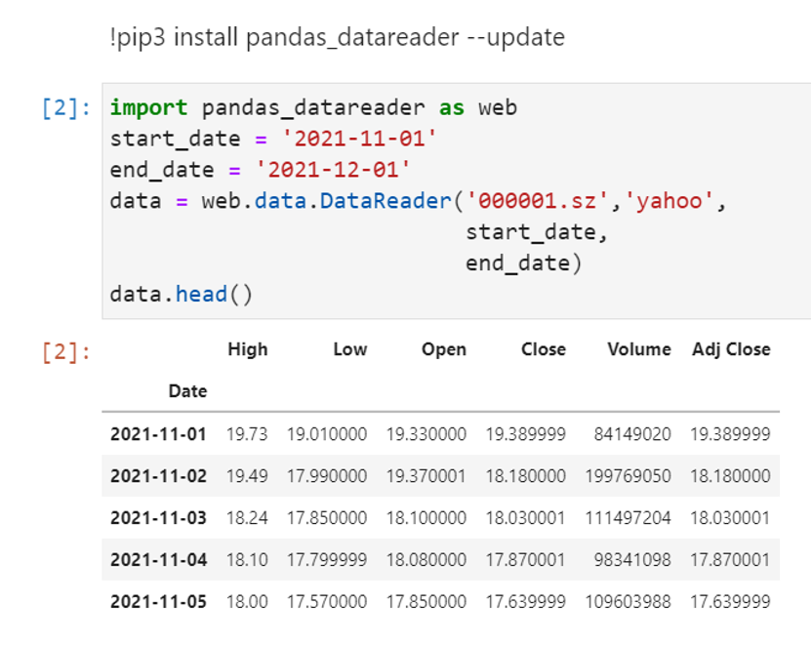Viewport: 812px width, 646px height.
Task: Click Open value 19.330000
Action: point(426,434)
